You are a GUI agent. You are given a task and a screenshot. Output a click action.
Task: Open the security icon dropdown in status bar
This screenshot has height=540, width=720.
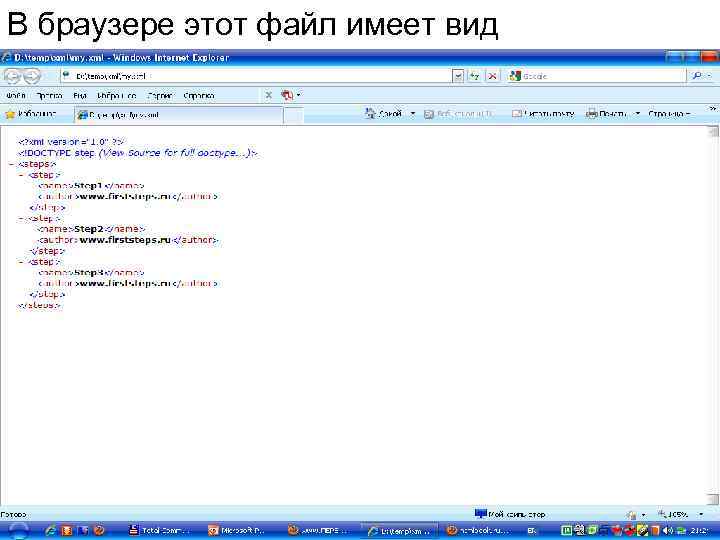643,515
